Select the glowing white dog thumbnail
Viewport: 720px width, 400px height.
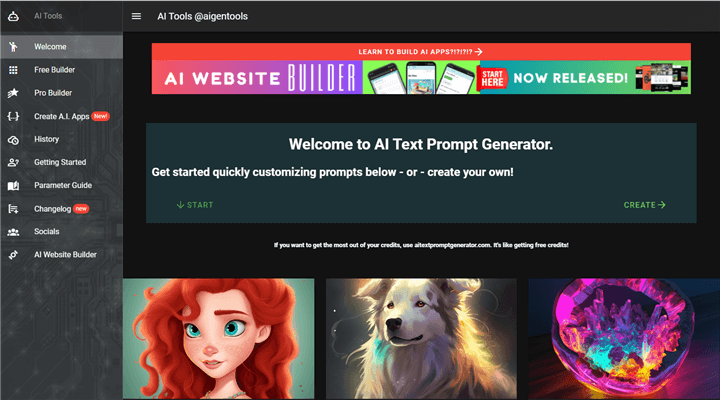[x=421, y=338]
